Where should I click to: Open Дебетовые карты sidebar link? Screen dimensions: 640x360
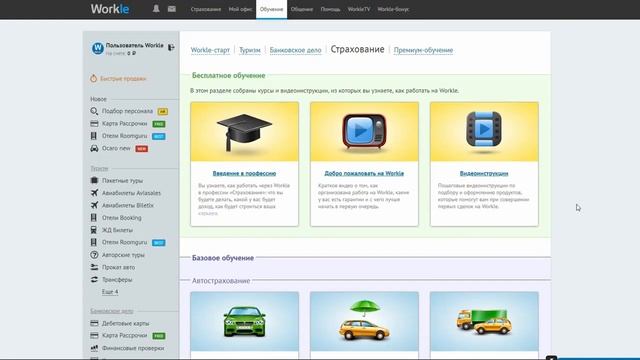pos(125,323)
